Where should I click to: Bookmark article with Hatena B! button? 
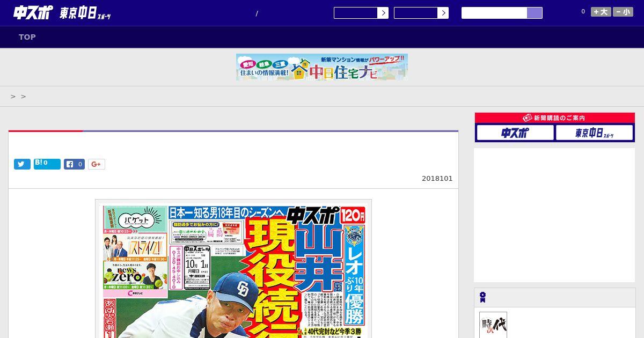47,164
